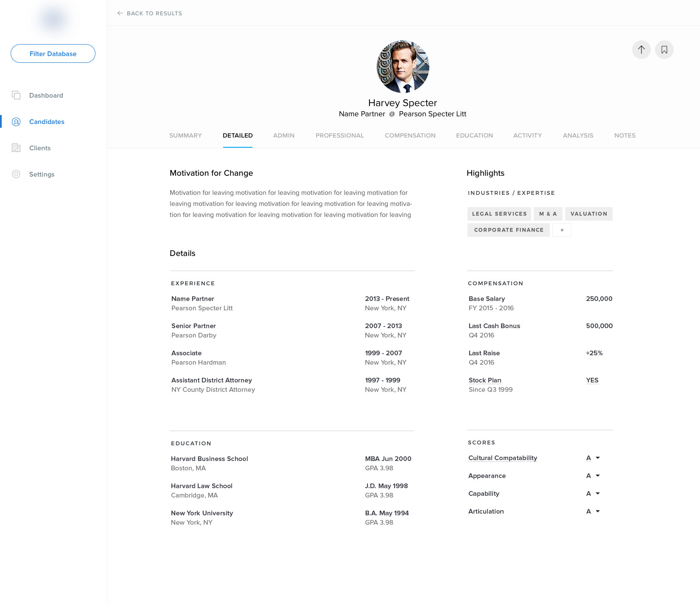This screenshot has width=700, height=607.
Task: Click the Motivation for Change paragraph
Action: 291,204
